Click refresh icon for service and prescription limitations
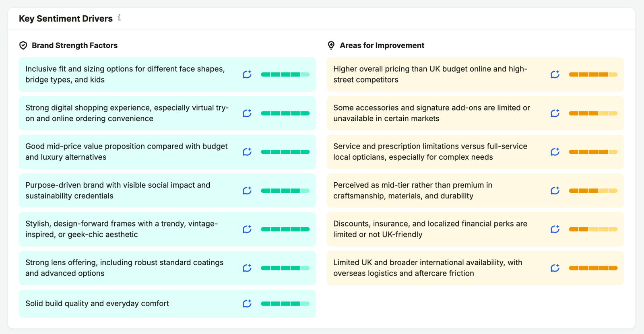This screenshot has width=644, height=334. click(x=555, y=152)
